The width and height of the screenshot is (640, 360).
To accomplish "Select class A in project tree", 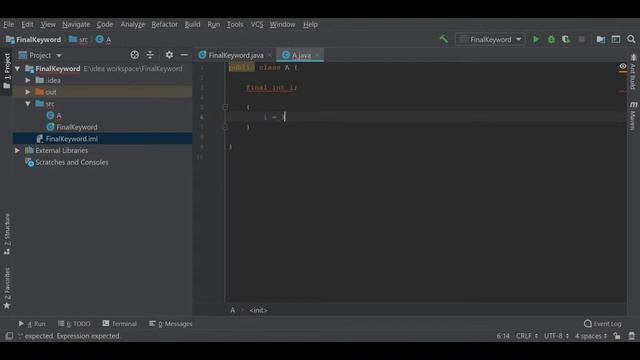I will [x=58, y=116].
